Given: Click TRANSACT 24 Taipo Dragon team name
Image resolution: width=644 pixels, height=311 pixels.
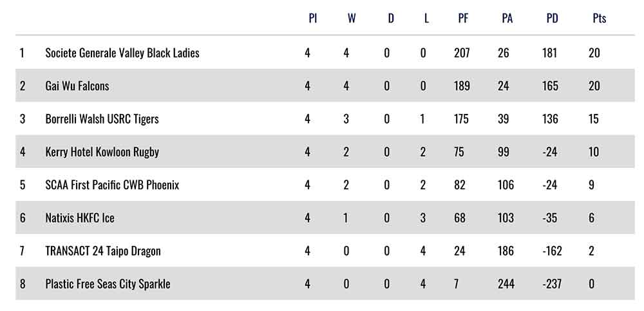Looking at the screenshot, I should (103, 250).
